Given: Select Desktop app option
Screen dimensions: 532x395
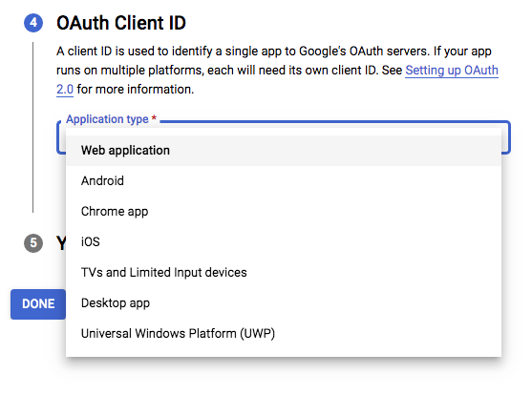Looking at the screenshot, I should click(x=284, y=303).
